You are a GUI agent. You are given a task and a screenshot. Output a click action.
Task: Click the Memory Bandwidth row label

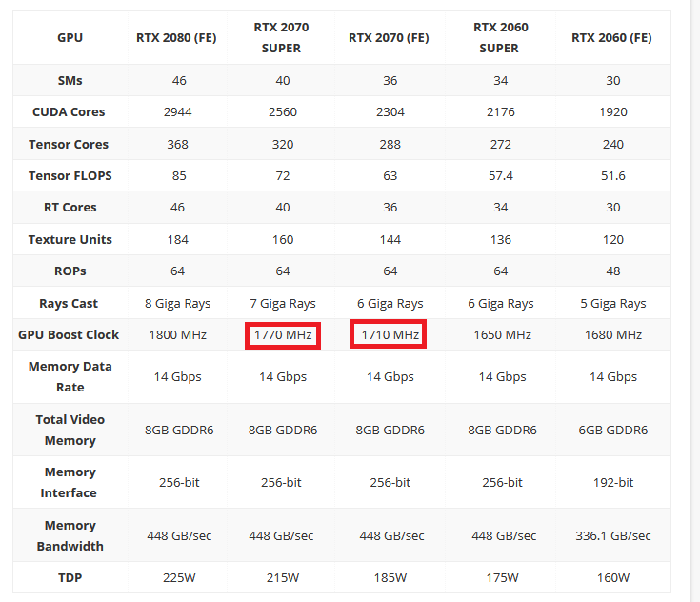pyautogui.click(x=70, y=535)
